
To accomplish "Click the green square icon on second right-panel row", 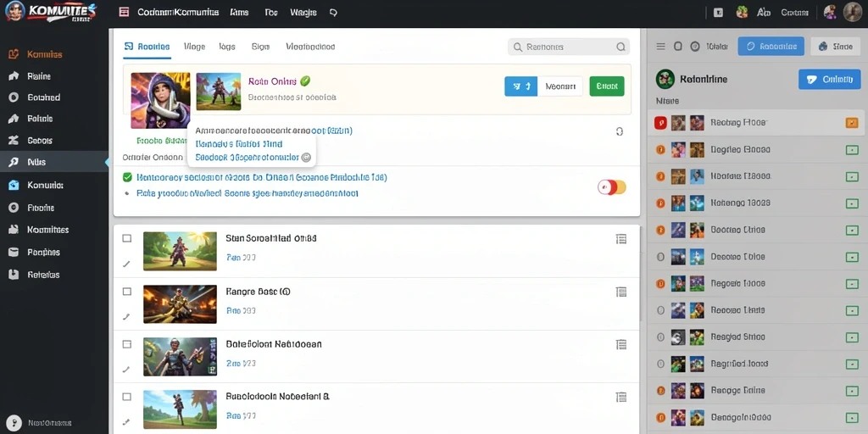I will [x=852, y=150].
